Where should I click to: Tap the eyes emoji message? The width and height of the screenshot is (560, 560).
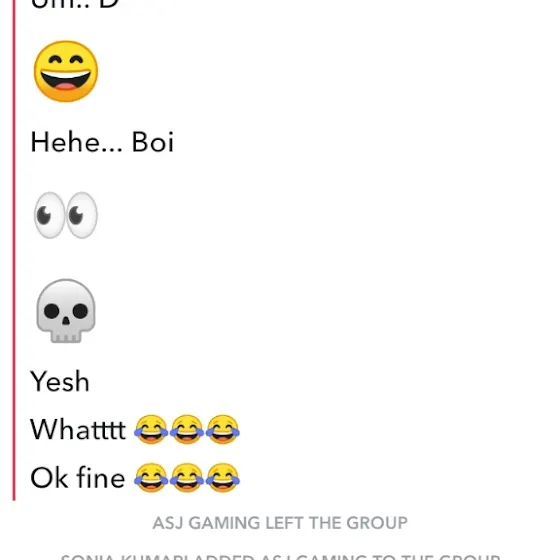[66, 215]
